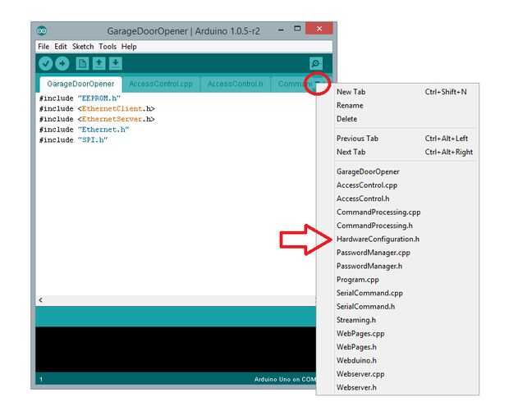This screenshot has width=509, height=420.
Task: Click the "EEPROM.h" include line
Action: (x=80, y=98)
